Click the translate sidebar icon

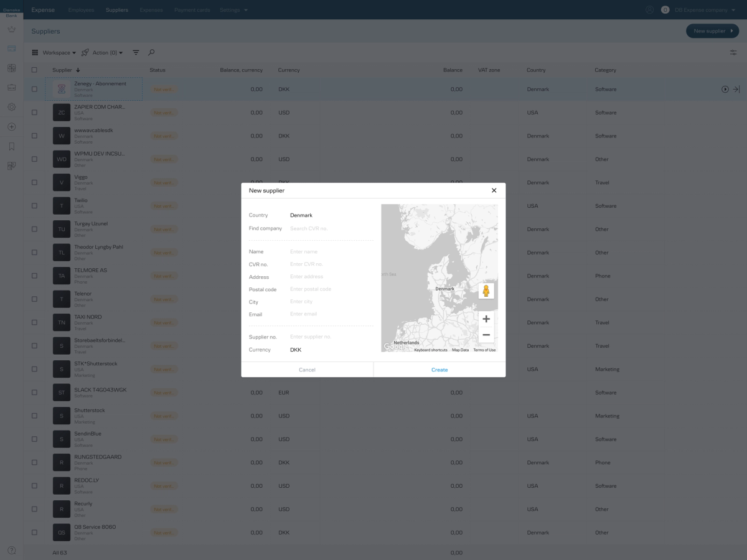[11, 166]
